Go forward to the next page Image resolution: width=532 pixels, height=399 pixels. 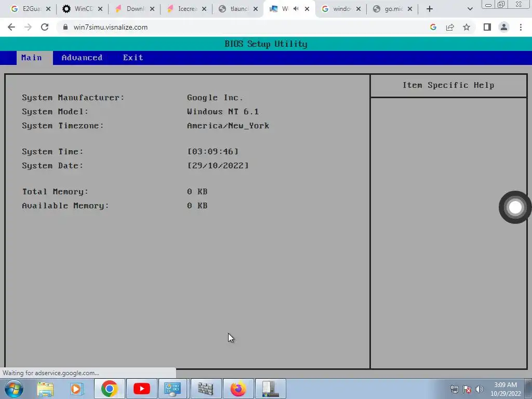pos(28,27)
